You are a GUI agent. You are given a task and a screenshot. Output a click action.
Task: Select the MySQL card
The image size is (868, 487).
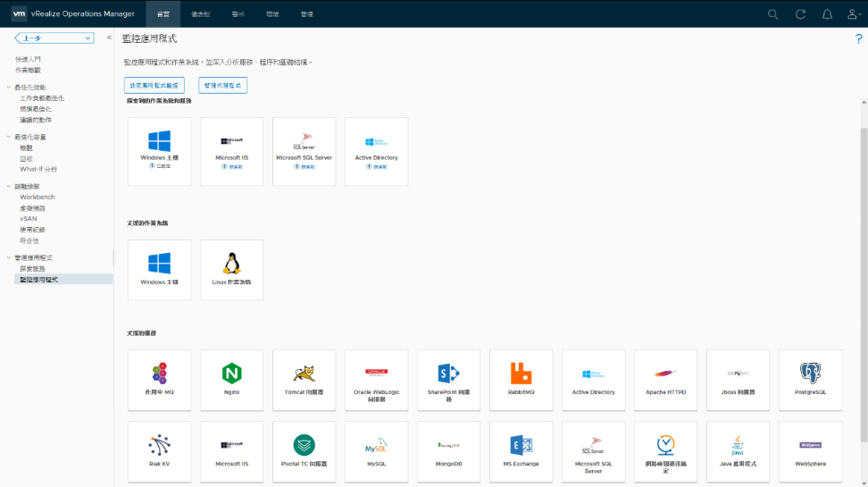377,451
